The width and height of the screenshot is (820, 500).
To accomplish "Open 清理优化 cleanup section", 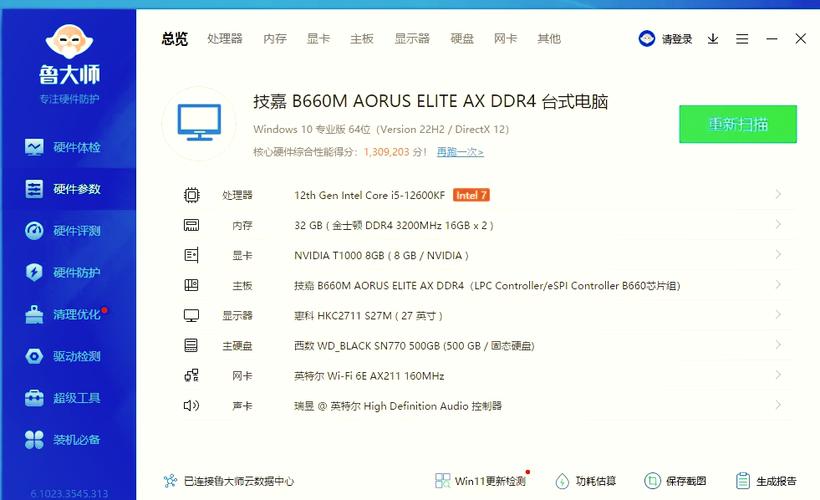I will click(63, 314).
